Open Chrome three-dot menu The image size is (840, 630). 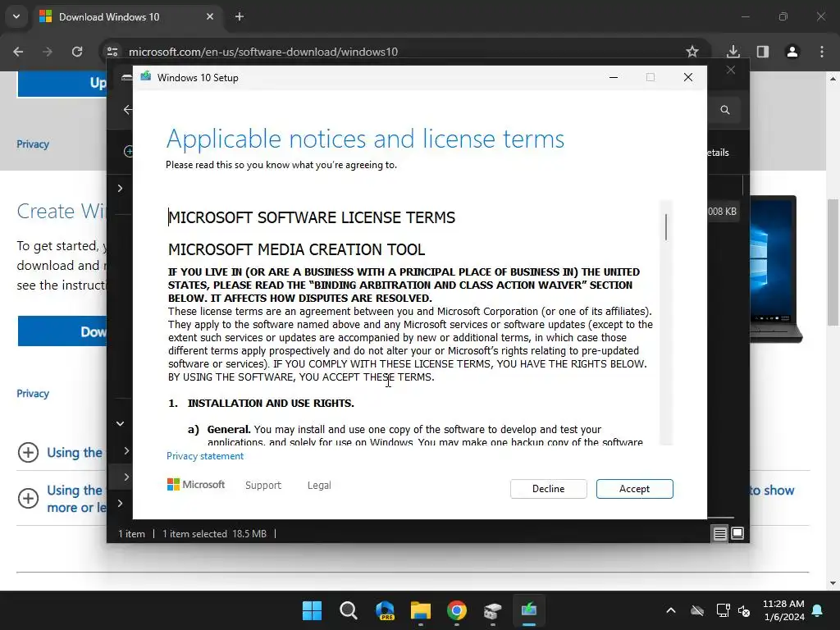click(x=822, y=52)
